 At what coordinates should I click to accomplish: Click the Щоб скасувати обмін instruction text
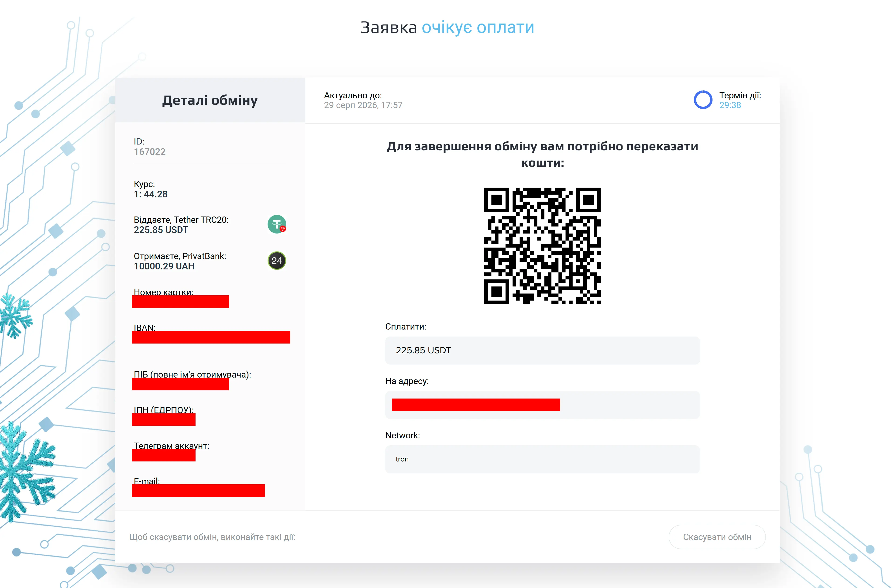[x=213, y=537]
